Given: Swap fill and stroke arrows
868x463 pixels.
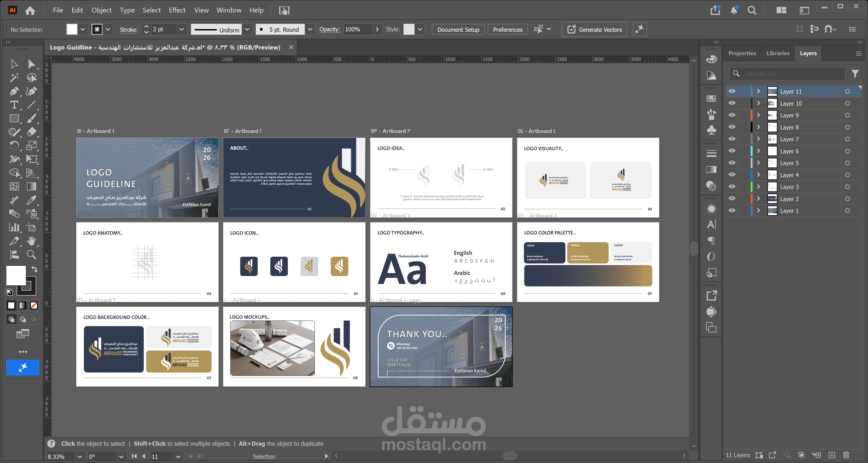Looking at the screenshot, I should [34, 269].
